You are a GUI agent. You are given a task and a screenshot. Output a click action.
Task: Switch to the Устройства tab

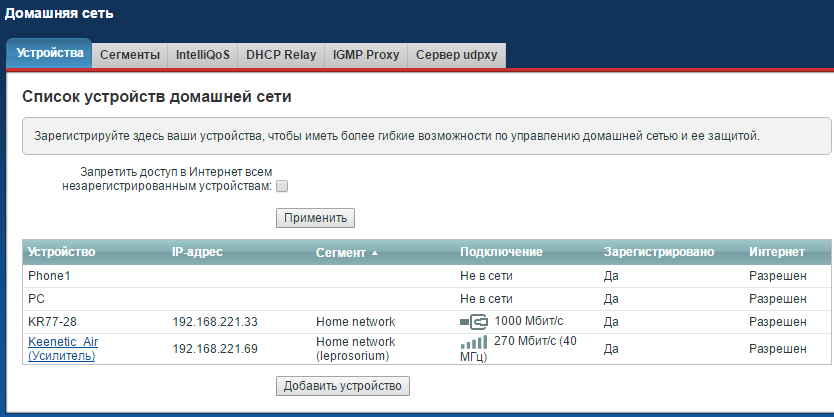pyautogui.click(x=49, y=54)
